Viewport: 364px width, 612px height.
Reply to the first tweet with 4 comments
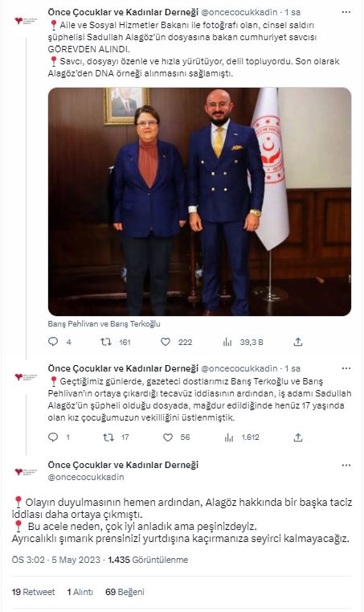click(53, 342)
